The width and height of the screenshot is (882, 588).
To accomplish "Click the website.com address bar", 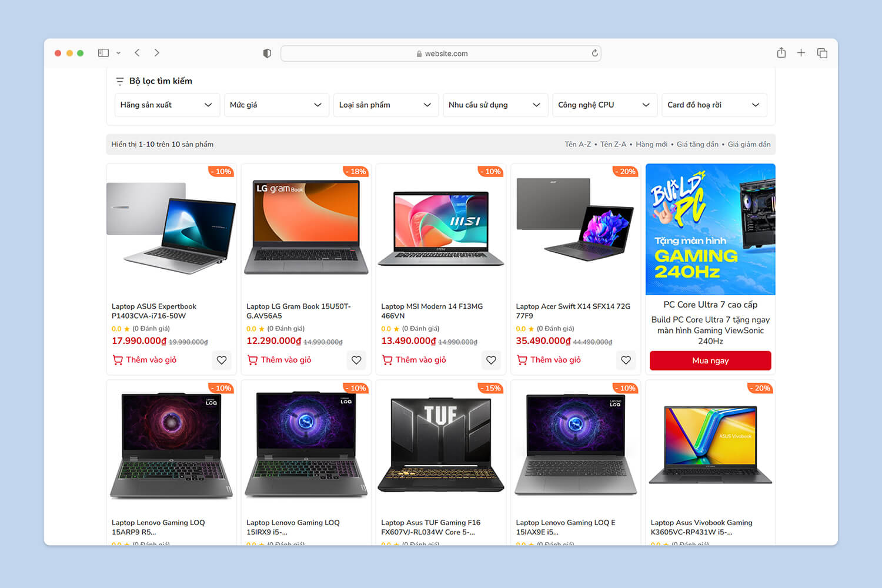I will (x=441, y=54).
